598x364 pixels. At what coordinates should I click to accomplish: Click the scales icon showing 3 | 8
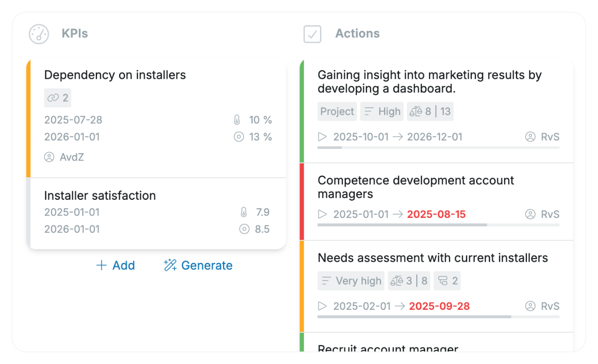click(x=397, y=280)
